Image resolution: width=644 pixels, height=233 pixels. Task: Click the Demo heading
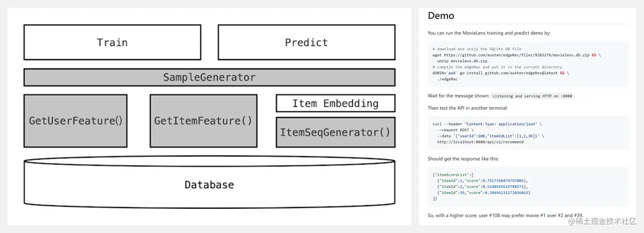441,16
